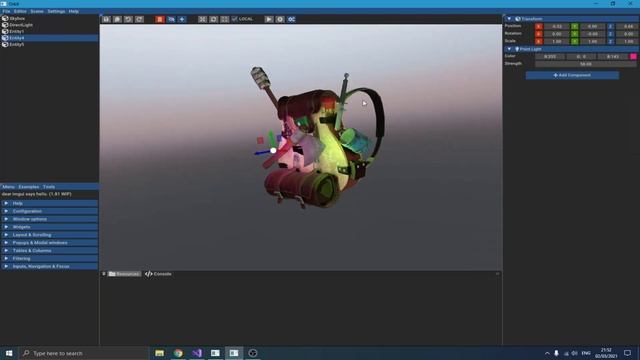This screenshot has height=360, width=640.
Task: Expand the Inputs, Navigation & Focus section
Action: pos(49,267)
